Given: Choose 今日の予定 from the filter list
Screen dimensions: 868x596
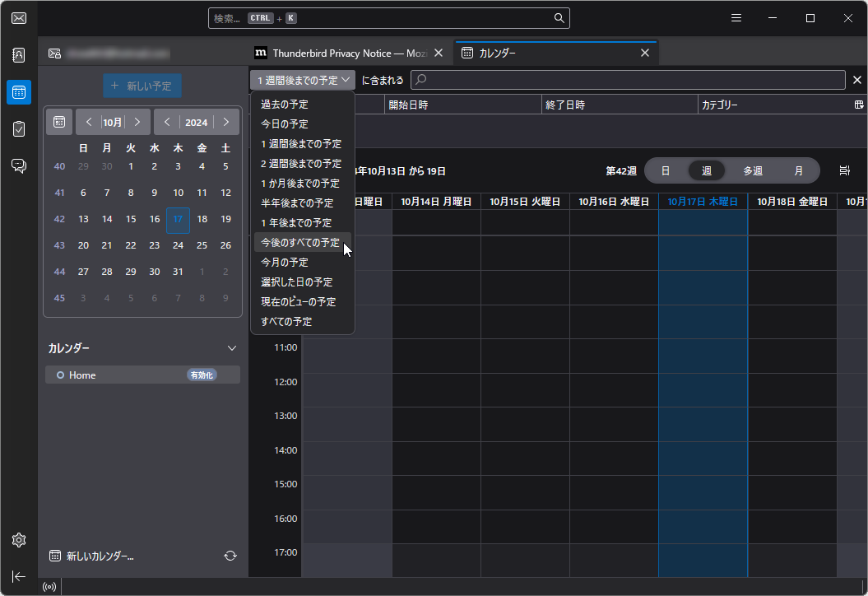Looking at the screenshot, I should click(x=303, y=124).
